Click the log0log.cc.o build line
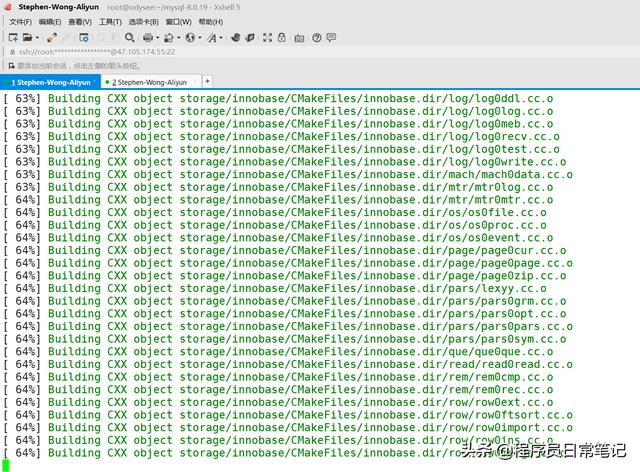This screenshot has height=472, width=640. click(x=278, y=111)
